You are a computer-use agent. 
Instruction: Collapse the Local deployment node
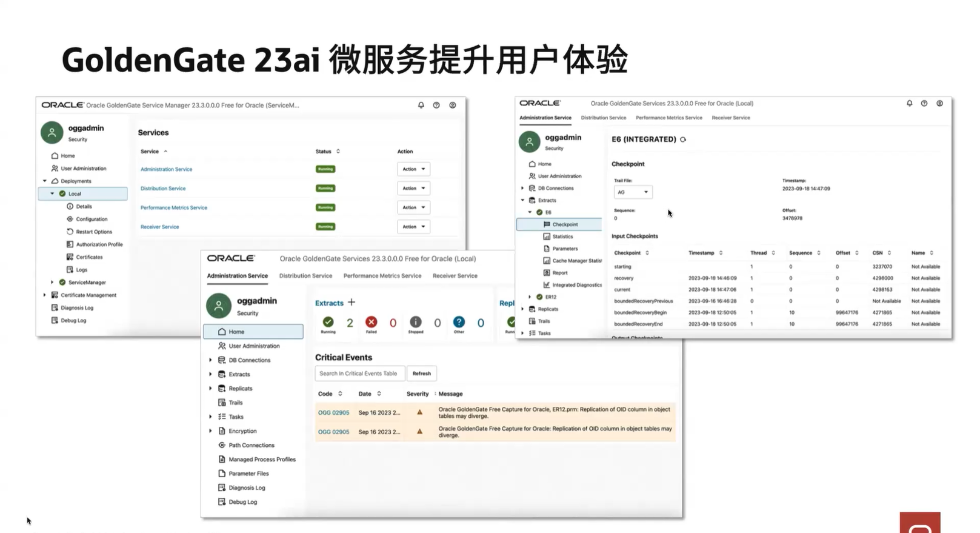point(53,193)
